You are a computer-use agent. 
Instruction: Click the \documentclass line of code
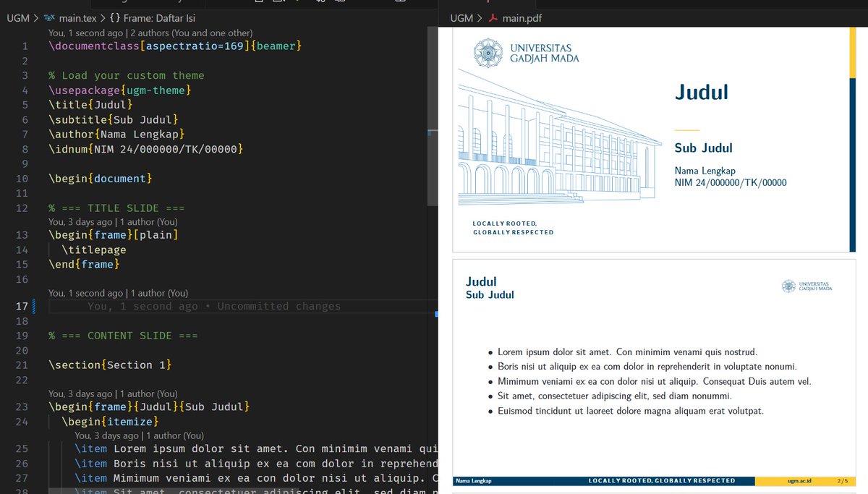[x=175, y=46]
